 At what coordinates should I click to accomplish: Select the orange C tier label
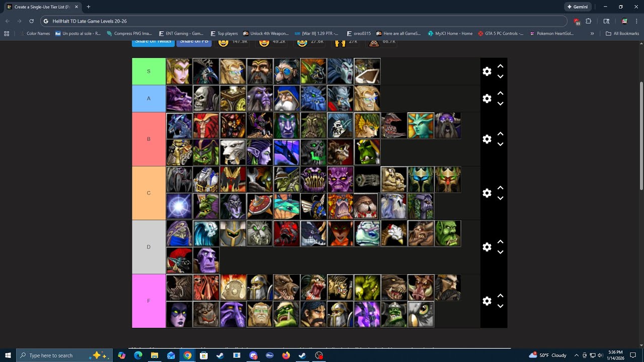(x=148, y=193)
